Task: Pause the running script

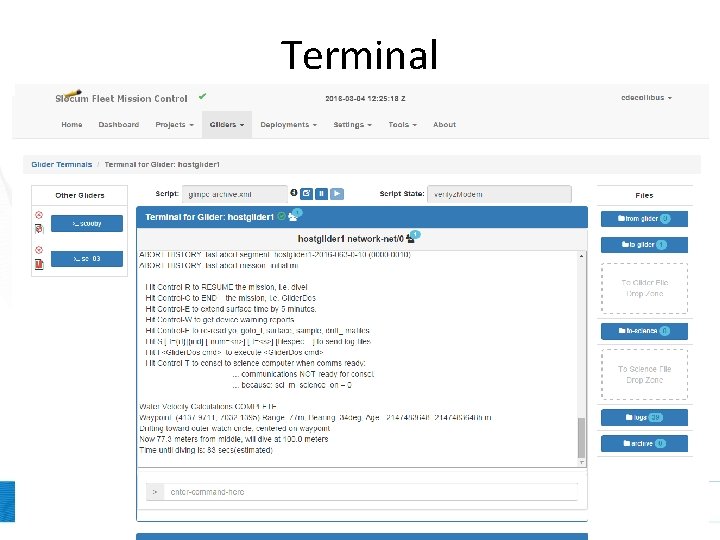Action: point(321,194)
